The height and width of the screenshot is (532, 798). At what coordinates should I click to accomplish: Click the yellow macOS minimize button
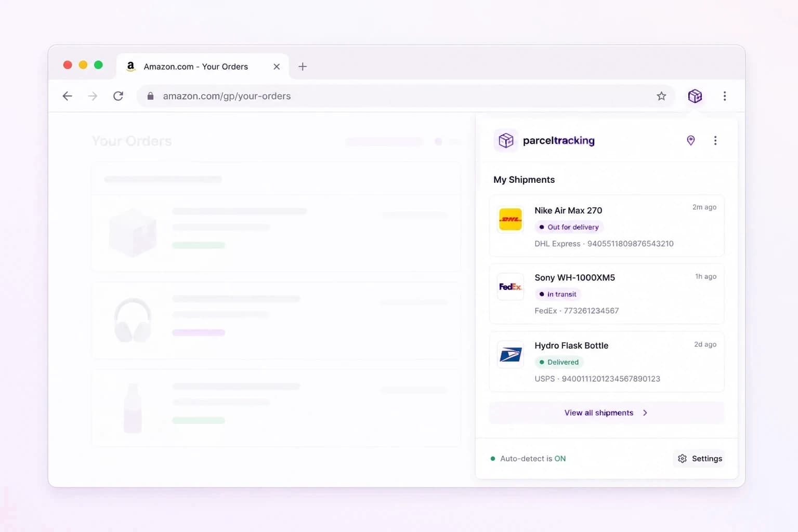point(83,65)
